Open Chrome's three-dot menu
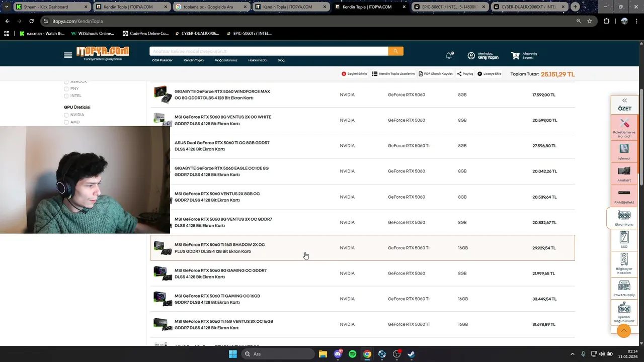 pyautogui.click(x=637, y=21)
